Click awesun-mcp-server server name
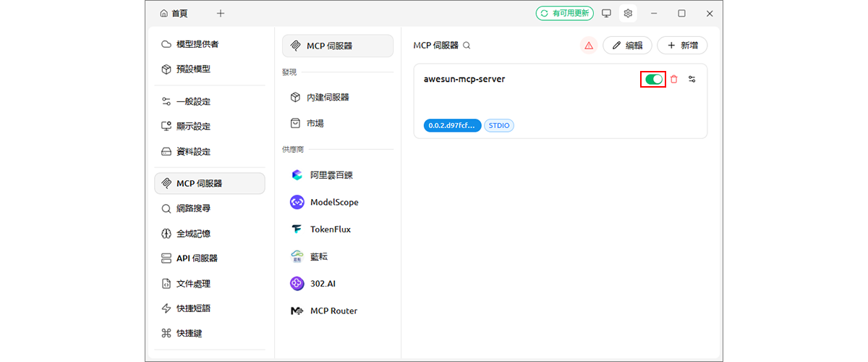Viewport: 868px width, 362px height. 464,79
